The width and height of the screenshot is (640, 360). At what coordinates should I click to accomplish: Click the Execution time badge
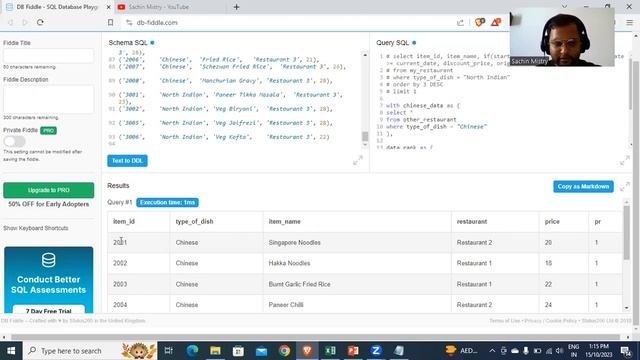[x=167, y=202]
